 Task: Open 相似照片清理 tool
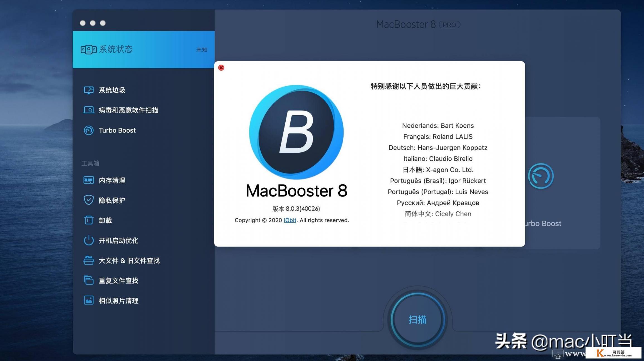(x=119, y=301)
